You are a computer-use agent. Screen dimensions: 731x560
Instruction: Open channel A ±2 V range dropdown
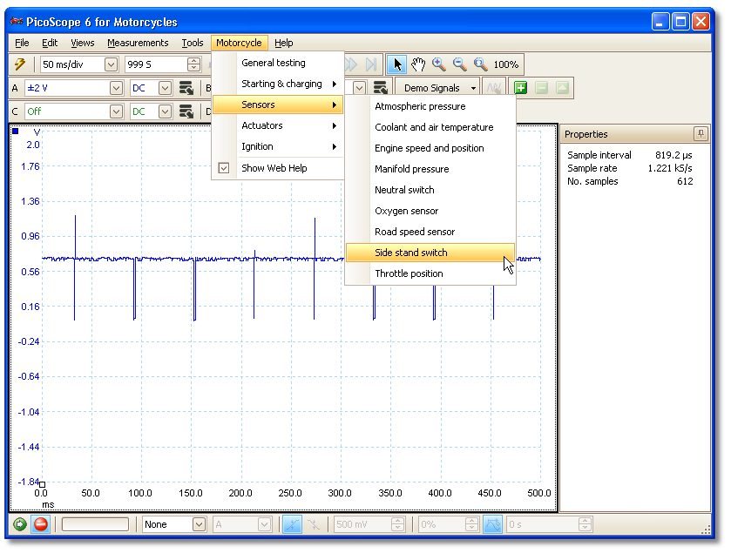pos(116,88)
